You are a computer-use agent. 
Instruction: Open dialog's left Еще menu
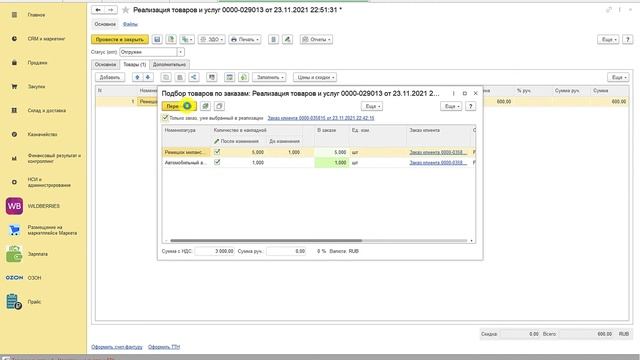tap(372, 106)
